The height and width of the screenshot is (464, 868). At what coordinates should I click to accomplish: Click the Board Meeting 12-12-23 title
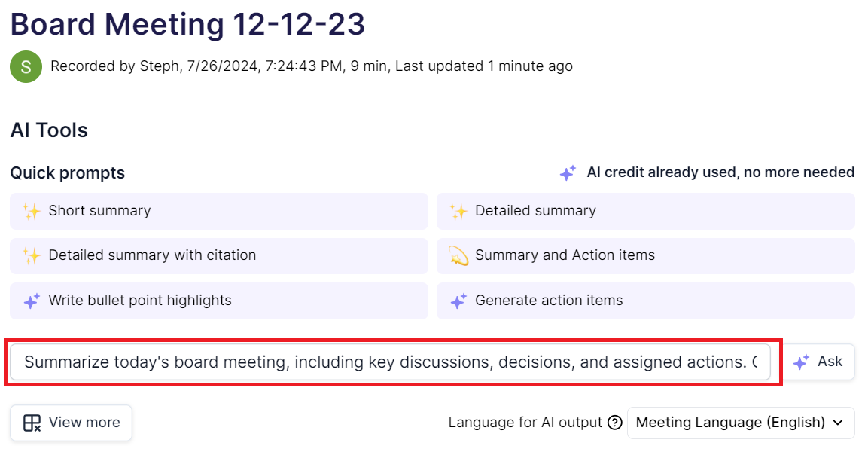187,24
